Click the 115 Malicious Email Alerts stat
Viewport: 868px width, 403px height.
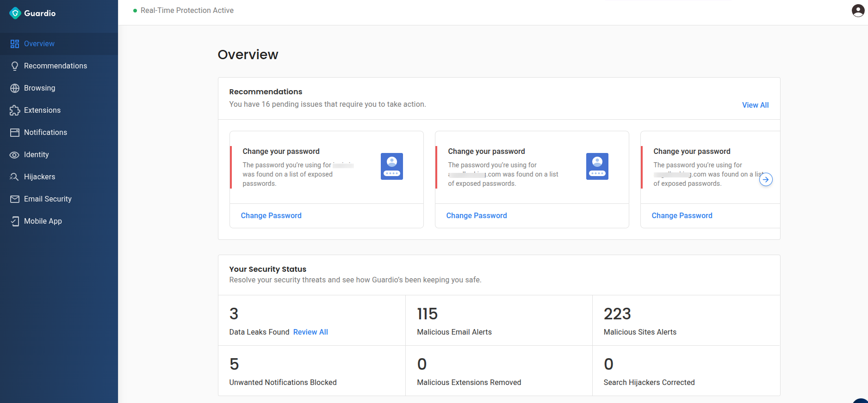(x=499, y=321)
